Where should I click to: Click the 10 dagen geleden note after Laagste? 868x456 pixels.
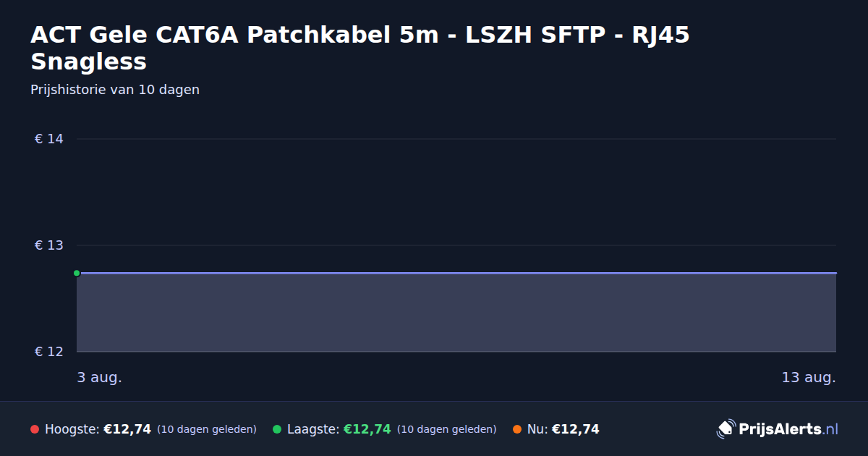tap(447, 429)
